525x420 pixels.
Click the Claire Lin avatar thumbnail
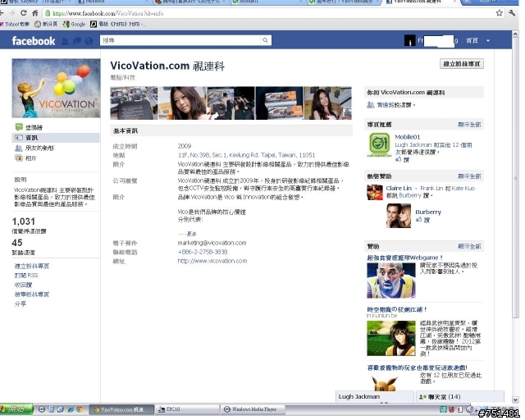[375, 192]
